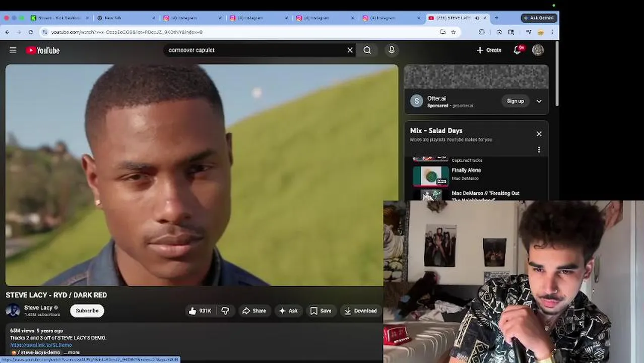This screenshot has width=644, height=363.
Task: Open the account avatar menu
Action: [538, 50]
